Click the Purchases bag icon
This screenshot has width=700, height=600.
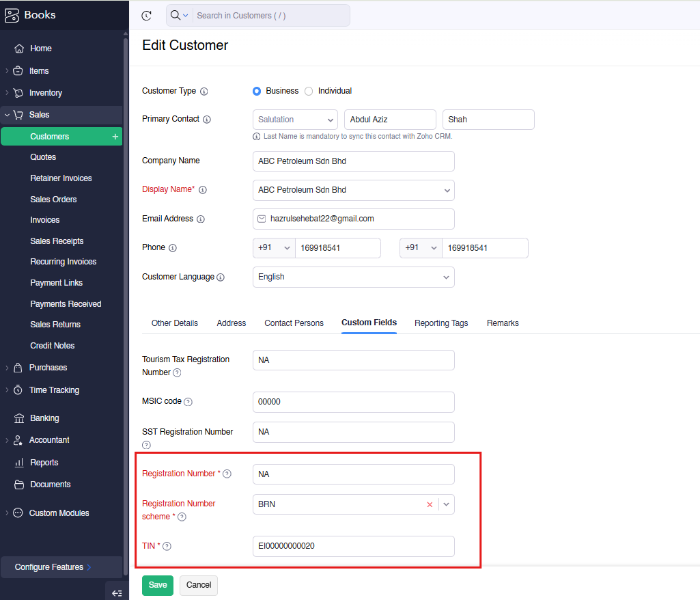tap(18, 368)
